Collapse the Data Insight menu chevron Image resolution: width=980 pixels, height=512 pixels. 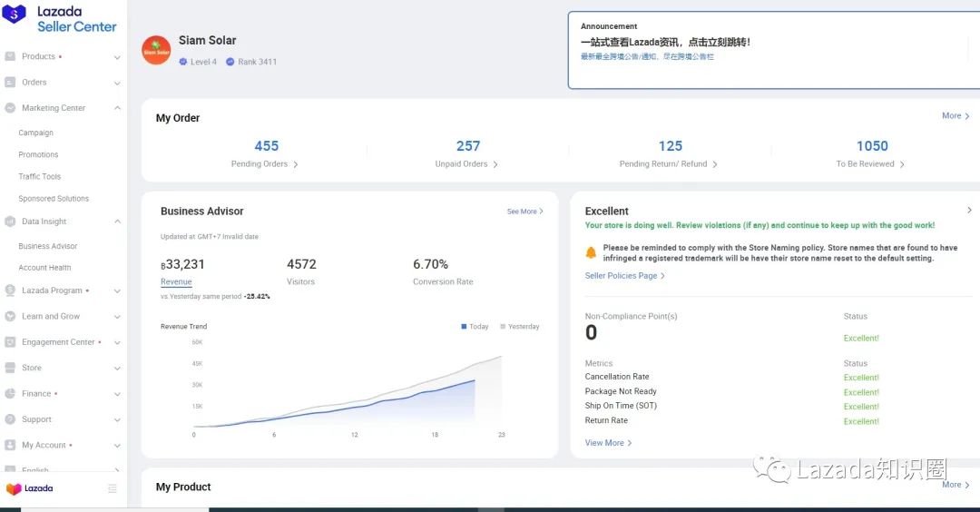[x=117, y=222]
